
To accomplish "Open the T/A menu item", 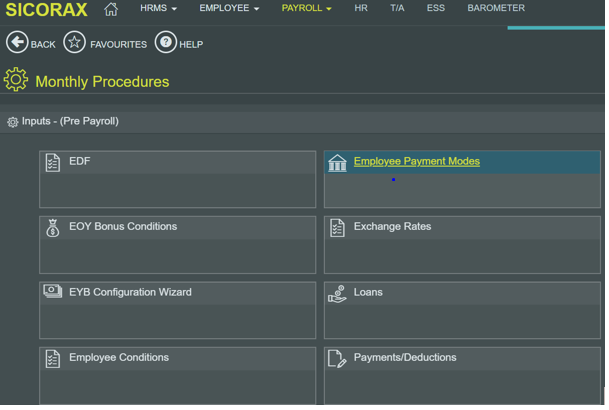I will tap(397, 9).
